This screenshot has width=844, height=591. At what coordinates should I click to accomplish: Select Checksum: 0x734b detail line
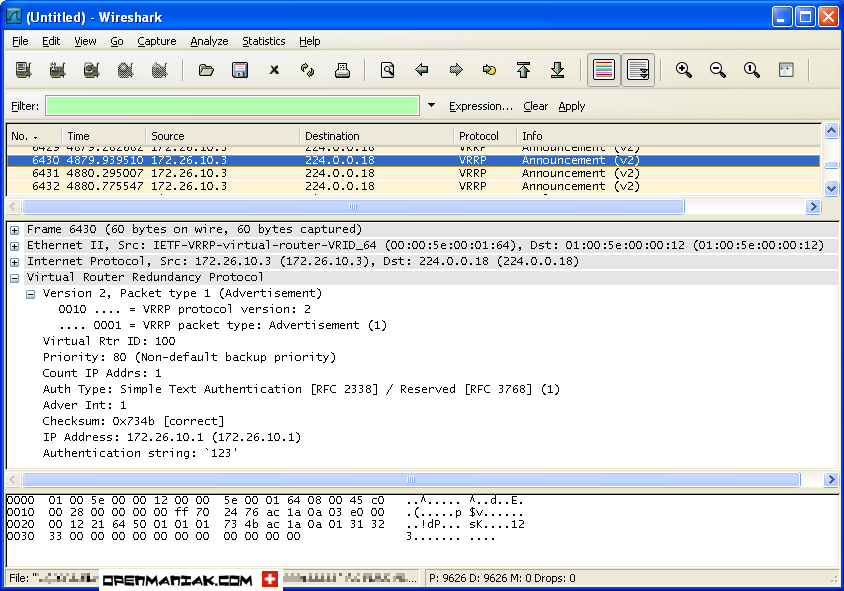click(133, 421)
